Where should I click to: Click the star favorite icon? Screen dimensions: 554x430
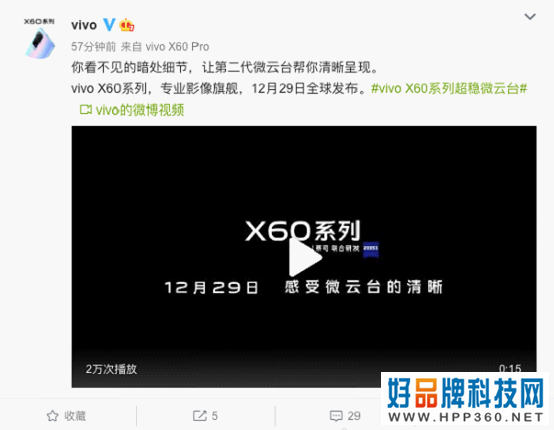[x=53, y=416]
